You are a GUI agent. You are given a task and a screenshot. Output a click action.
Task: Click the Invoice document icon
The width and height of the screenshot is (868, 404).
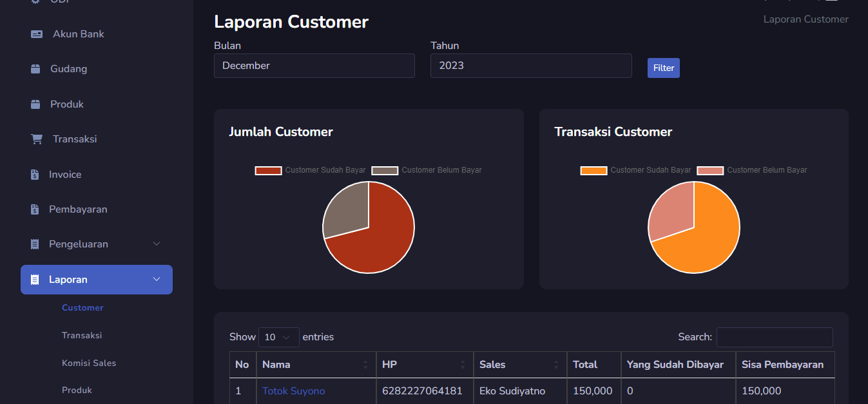35,175
